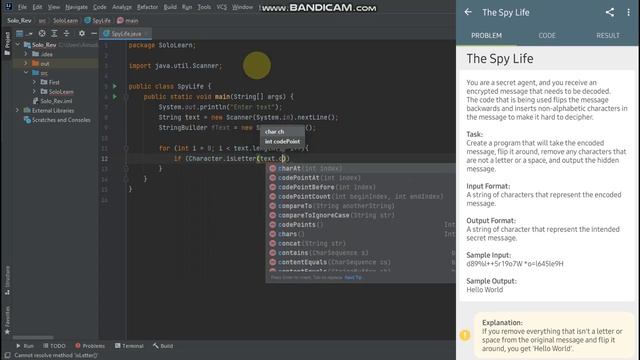This screenshot has height=360, width=640.
Task: Switch to the PROBLEM tab
Action: tap(487, 36)
